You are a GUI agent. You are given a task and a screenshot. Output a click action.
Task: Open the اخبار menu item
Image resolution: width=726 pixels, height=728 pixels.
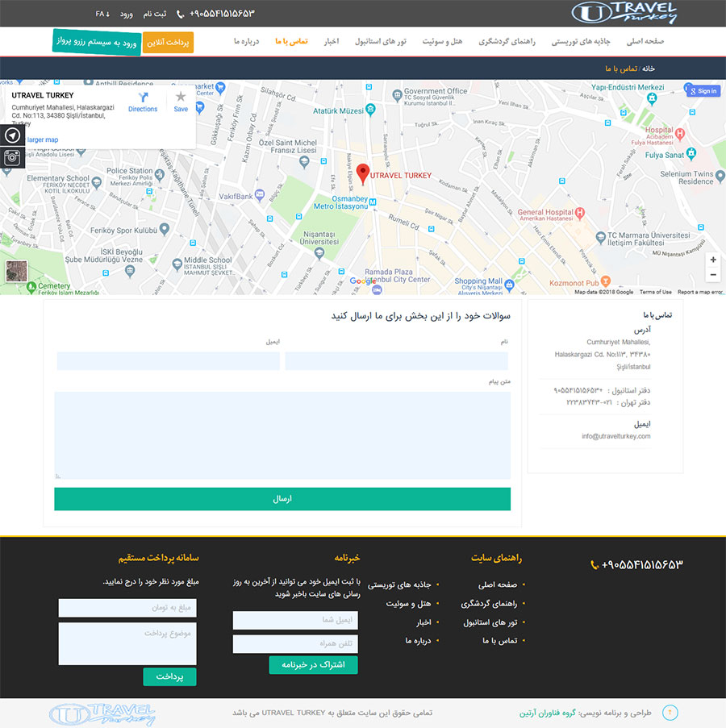332,41
